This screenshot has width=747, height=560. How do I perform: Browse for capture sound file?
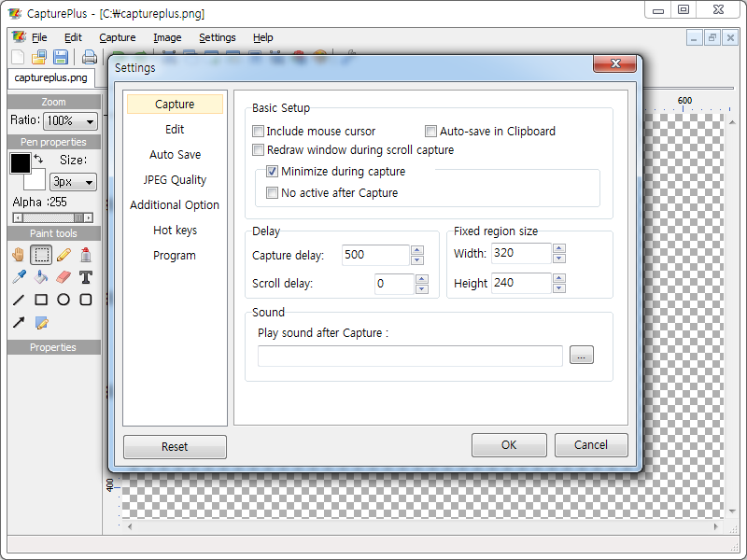pos(581,356)
